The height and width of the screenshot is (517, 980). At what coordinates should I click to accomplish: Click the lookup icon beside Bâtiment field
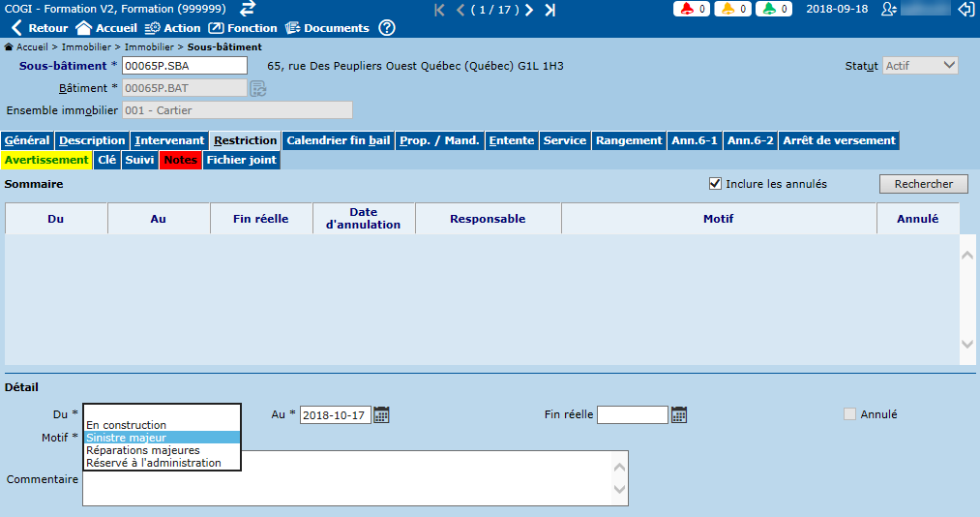(x=258, y=88)
